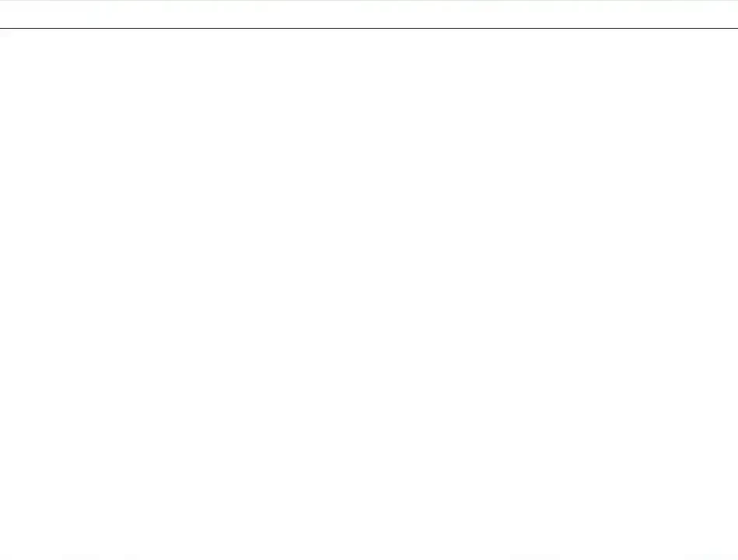Click the white header band's center
Image resolution: width=738 pixels, height=560 pixels.
(369, 14)
